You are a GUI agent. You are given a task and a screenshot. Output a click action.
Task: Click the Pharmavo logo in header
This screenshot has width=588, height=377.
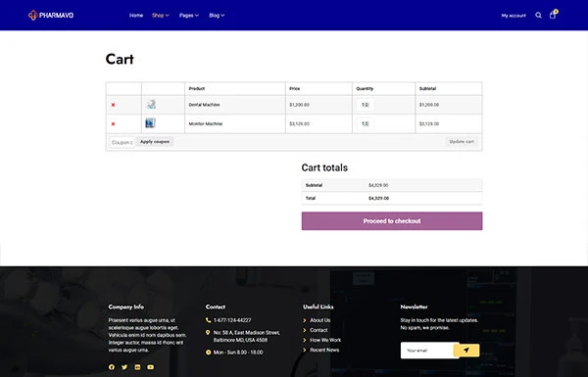point(51,15)
